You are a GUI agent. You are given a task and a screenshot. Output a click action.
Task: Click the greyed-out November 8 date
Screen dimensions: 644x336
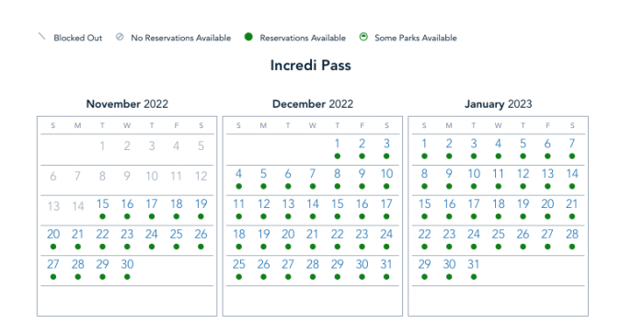point(102,176)
